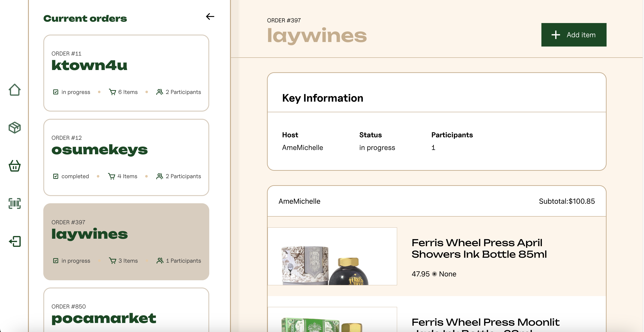Click the barcode scanner sidebar icon
644x332 pixels.
(x=14, y=203)
